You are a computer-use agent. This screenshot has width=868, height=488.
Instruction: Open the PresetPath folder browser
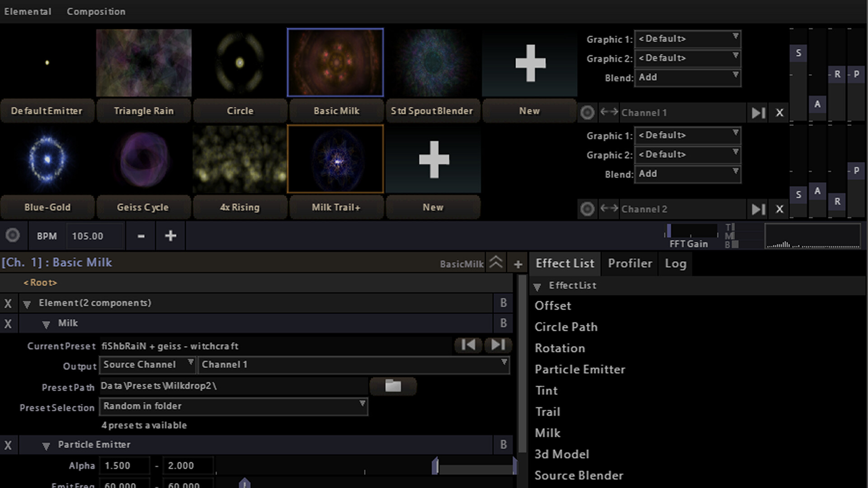pyautogui.click(x=393, y=386)
